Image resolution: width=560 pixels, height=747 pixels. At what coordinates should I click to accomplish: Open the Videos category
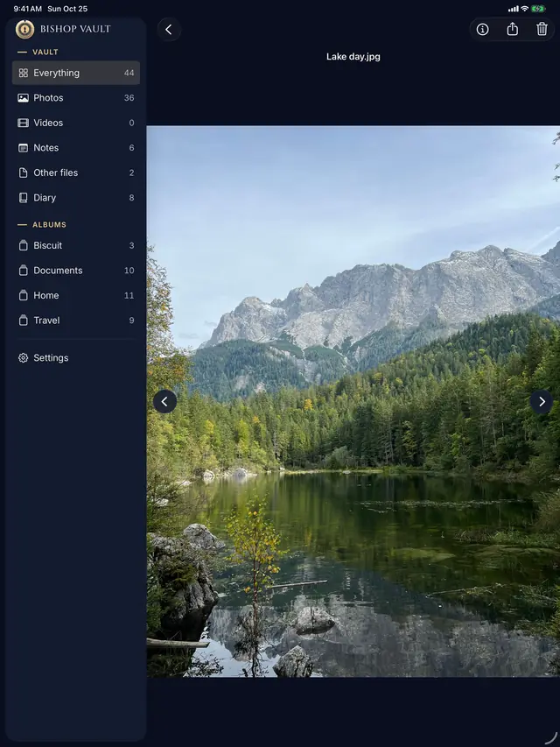tap(76, 123)
